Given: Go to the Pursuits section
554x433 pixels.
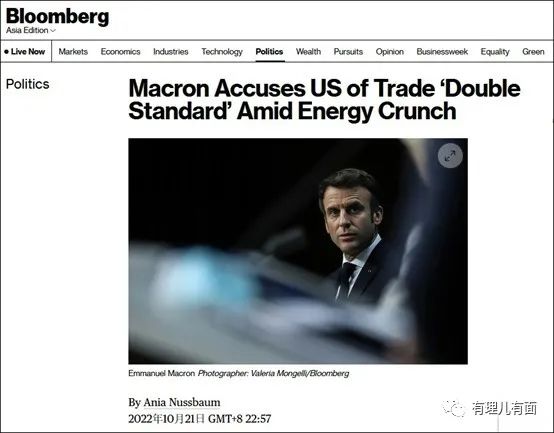Looking at the screenshot, I should pos(348,52).
